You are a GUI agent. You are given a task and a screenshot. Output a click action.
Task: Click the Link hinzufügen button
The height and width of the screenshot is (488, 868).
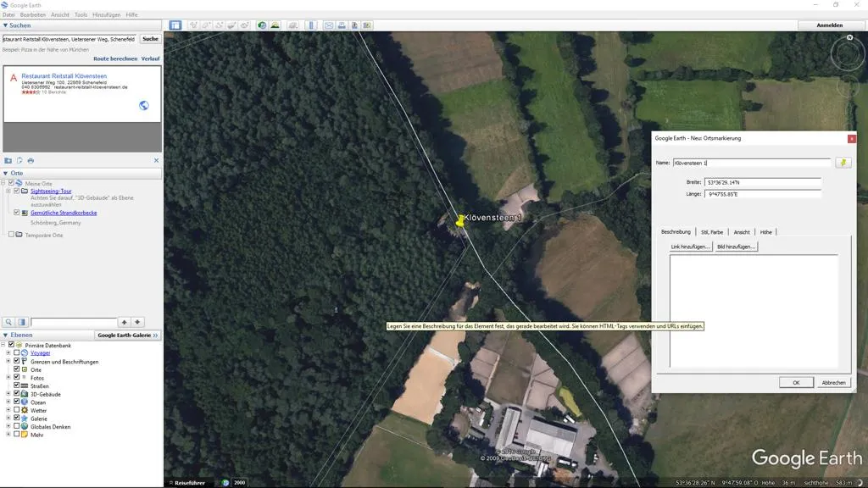coord(690,247)
